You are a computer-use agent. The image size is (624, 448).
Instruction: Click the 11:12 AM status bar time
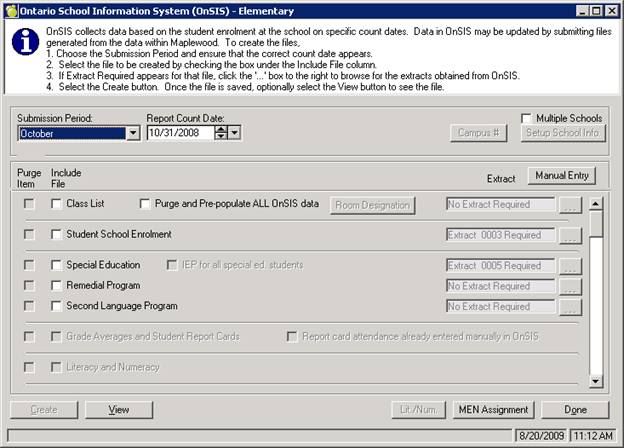pos(593,436)
